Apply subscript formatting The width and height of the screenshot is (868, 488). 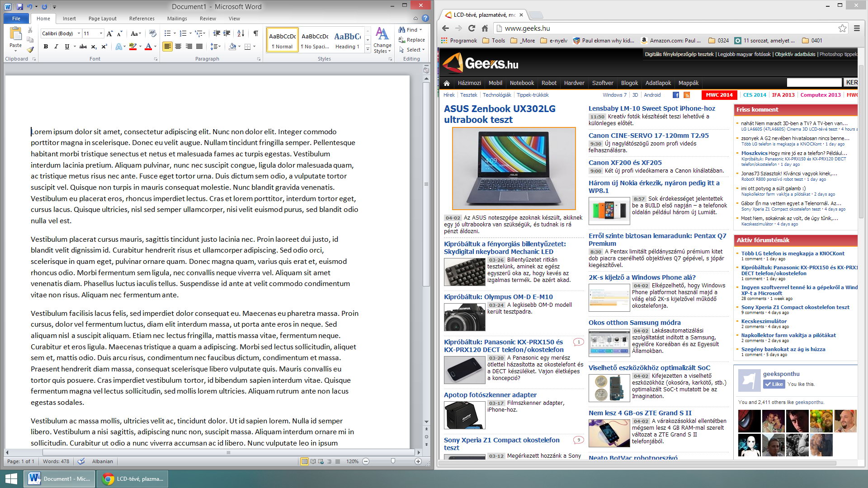coord(94,47)
